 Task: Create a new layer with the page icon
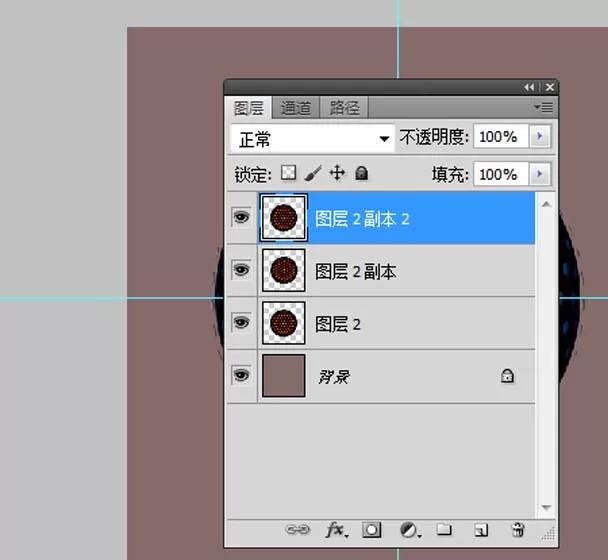pyautogui.click(x=481, y=530)
